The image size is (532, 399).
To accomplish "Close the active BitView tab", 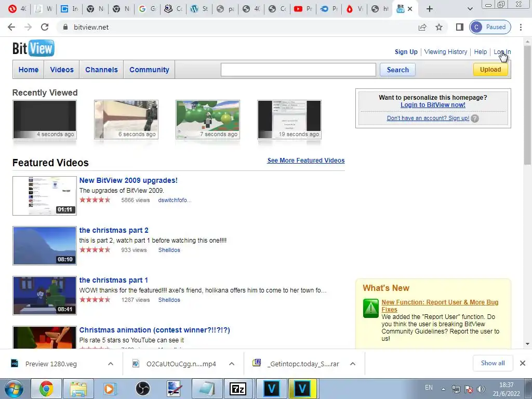I will pyautogui.click(x=410, y=9).
